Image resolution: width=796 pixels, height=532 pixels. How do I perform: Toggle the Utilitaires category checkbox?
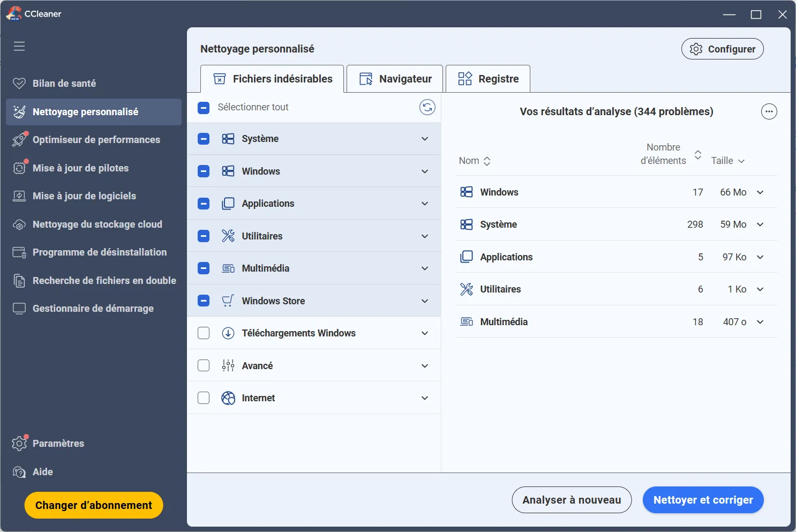204,236
